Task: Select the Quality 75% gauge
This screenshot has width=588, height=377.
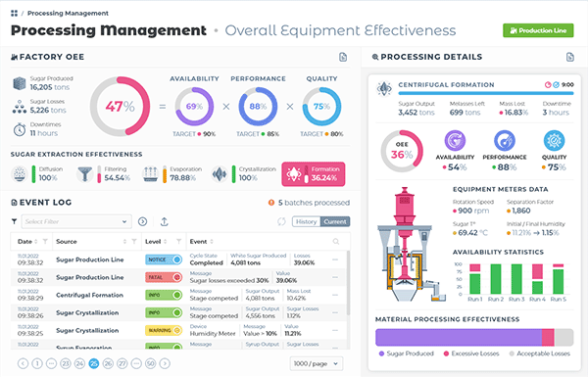Action: pyautogui.click(x=321, y=107)
